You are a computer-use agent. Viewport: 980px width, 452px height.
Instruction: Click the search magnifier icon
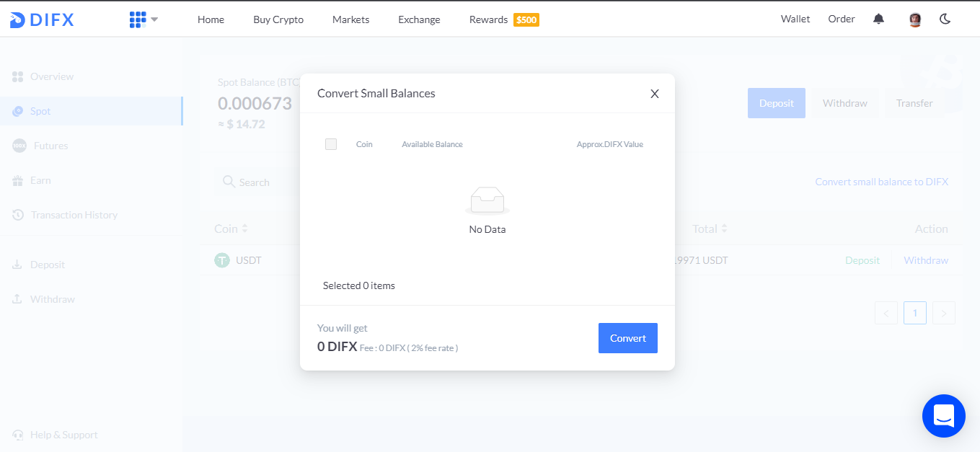click(229, 182)
